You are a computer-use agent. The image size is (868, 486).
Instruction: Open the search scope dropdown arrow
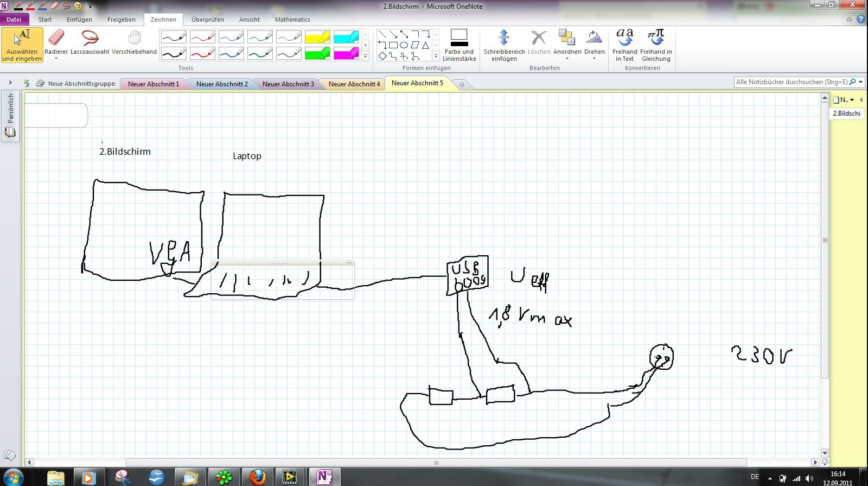(x=861, y=82)
